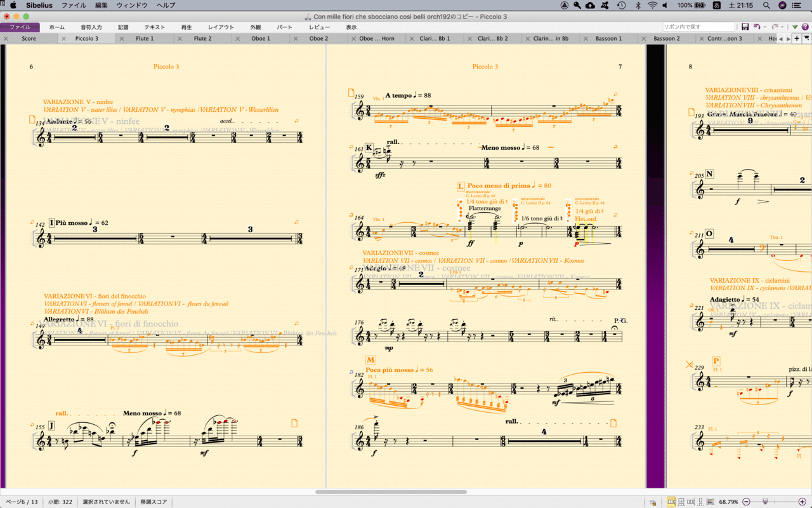Switch to the ホーム ribbon tab
The image size is (812, 508).
pyautogui.click(x=56, y=27)
